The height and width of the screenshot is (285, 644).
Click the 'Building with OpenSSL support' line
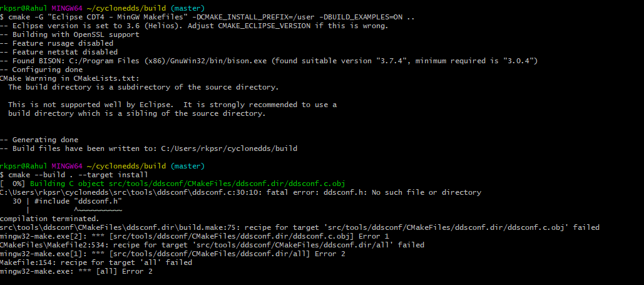[69, 34]
